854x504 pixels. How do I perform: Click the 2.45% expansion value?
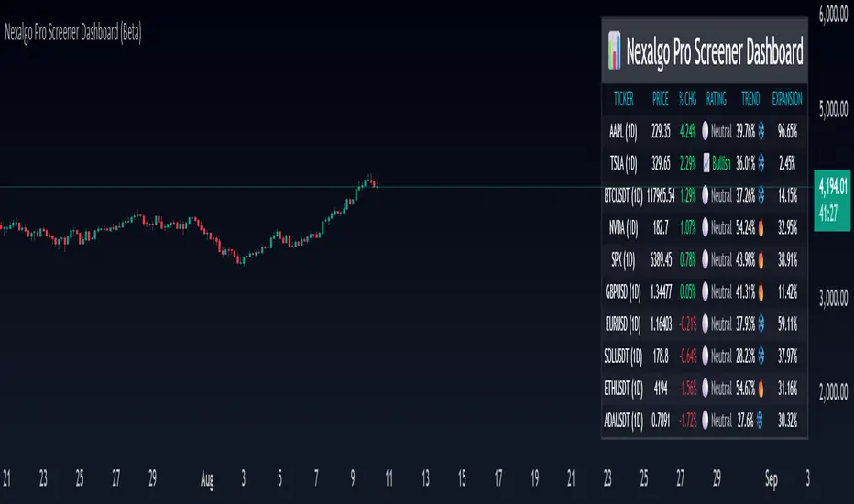coord(787,163)
